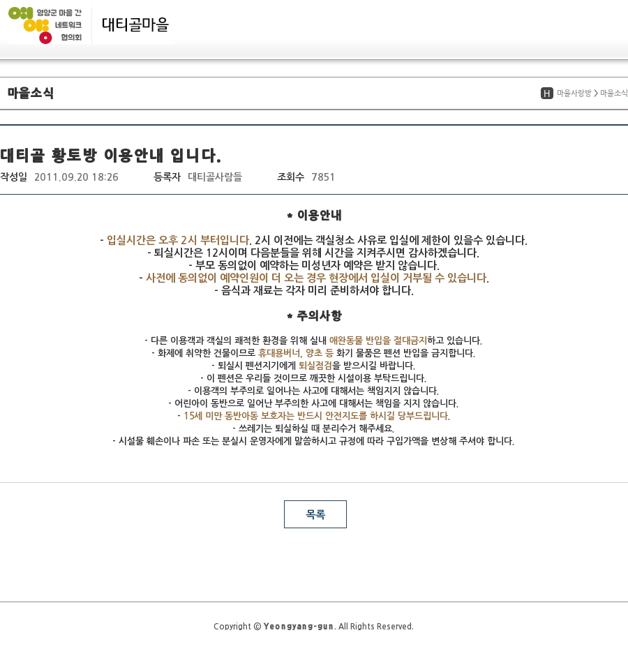
Task: Select 마을소식 at the end of breadcrumb
Action: pos(613,94)
